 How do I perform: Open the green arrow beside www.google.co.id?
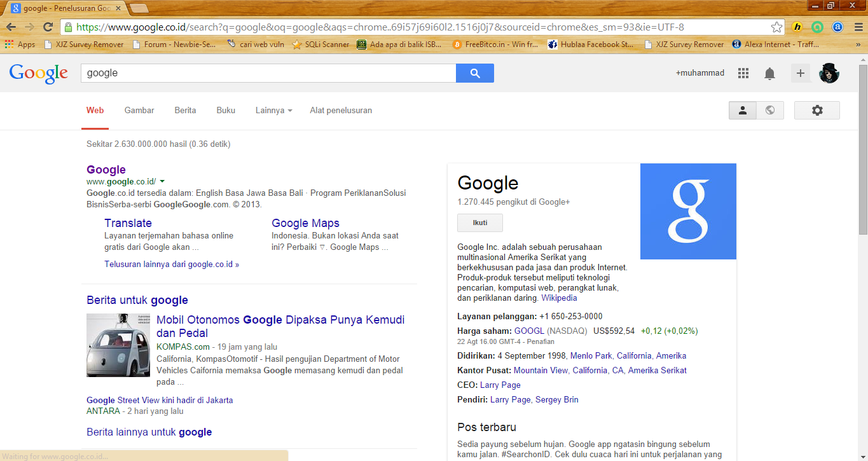coord(162,182)
